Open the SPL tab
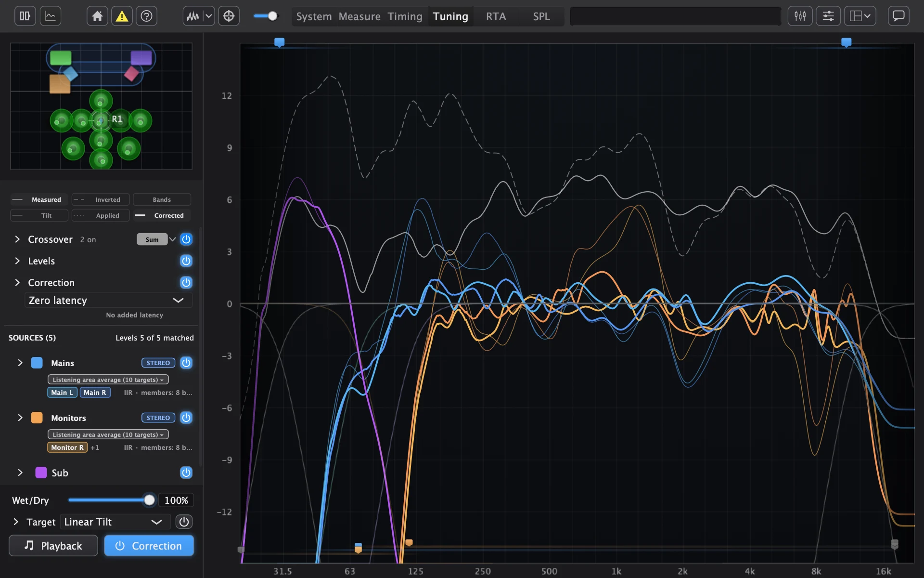Viewport: 924px width, 578px height. (x=541, y=16)
